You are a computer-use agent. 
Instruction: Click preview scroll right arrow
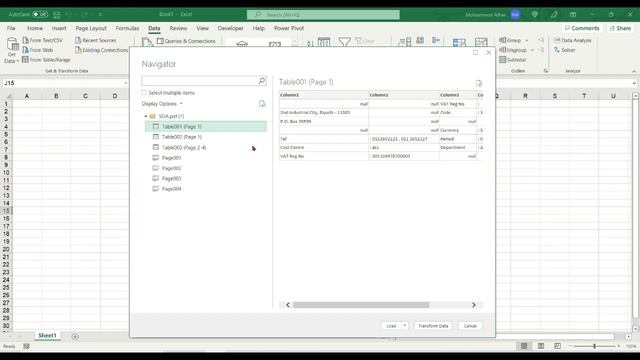click(474, 305)
